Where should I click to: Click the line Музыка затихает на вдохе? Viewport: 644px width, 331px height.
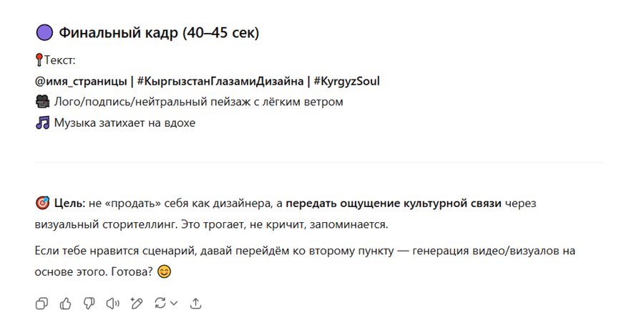point(125,123)
